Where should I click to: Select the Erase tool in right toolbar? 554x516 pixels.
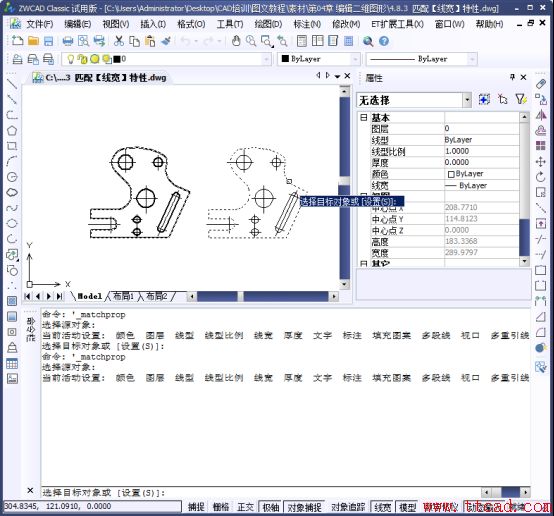(541, 84)
